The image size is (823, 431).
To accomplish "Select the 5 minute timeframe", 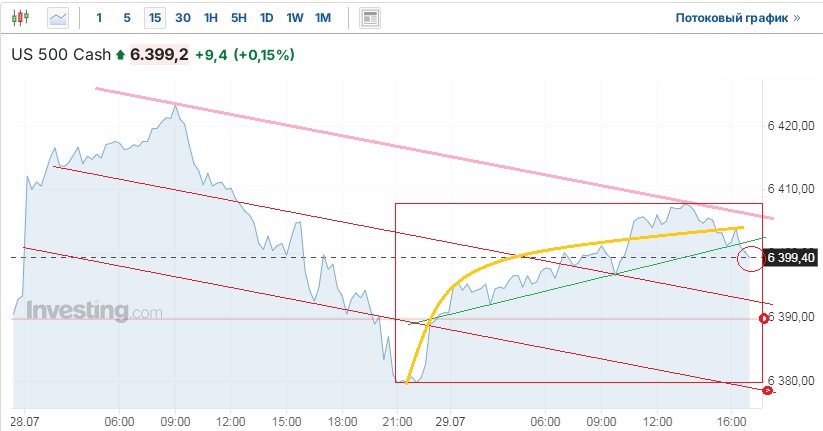I will pyautogui.click(x=126, y=18).
